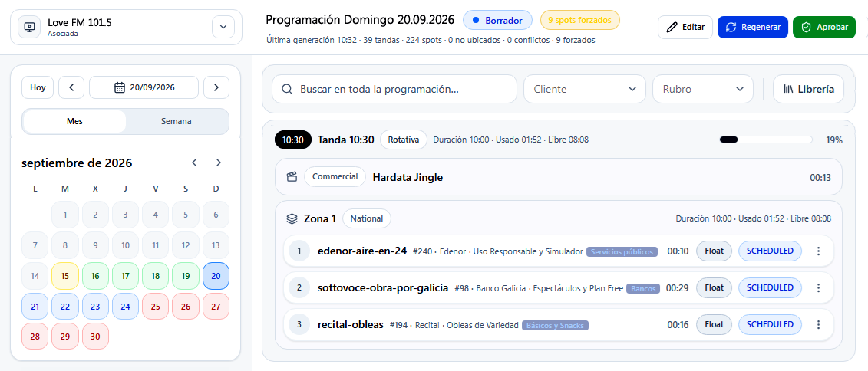Go to next day arrow beside date field
The height and width of the screenshot is (371, 868).
[216, 87]
